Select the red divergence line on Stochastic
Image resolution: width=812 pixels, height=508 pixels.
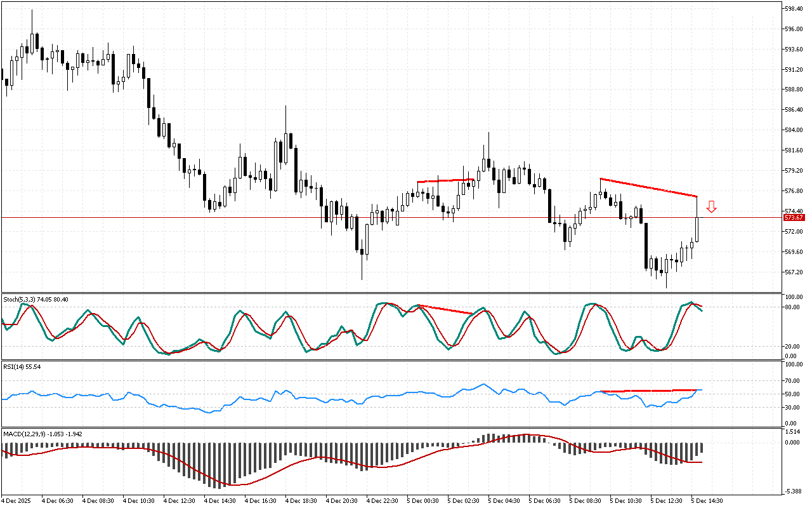[445, 309]
